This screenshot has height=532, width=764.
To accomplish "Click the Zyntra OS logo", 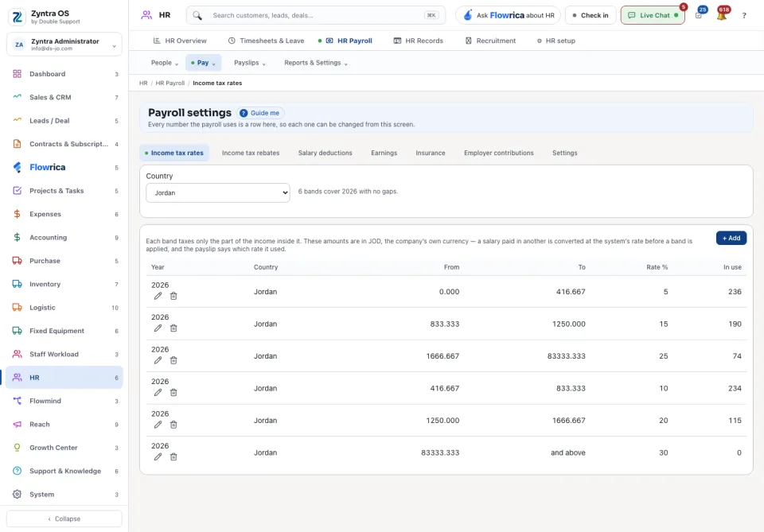I will [17, 17].
